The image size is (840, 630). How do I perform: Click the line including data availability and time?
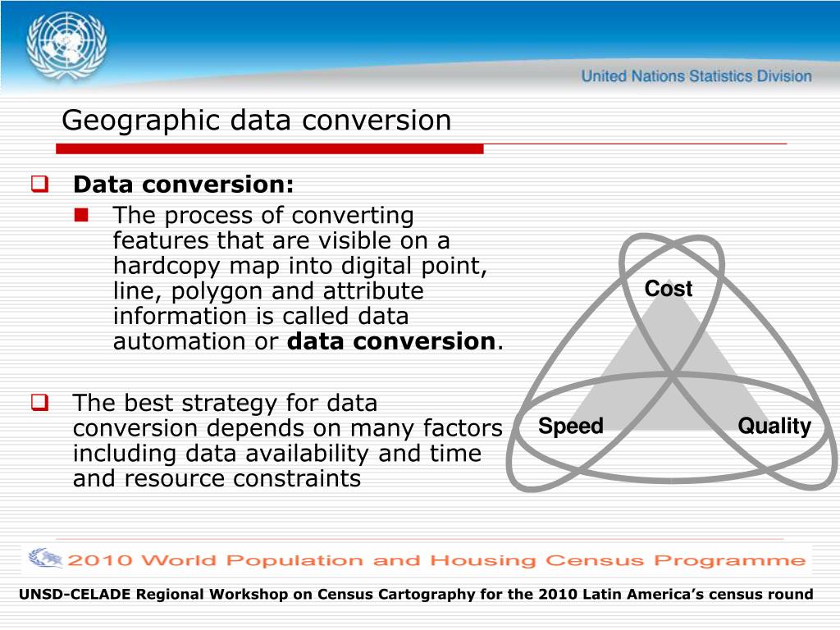point(277,453)
